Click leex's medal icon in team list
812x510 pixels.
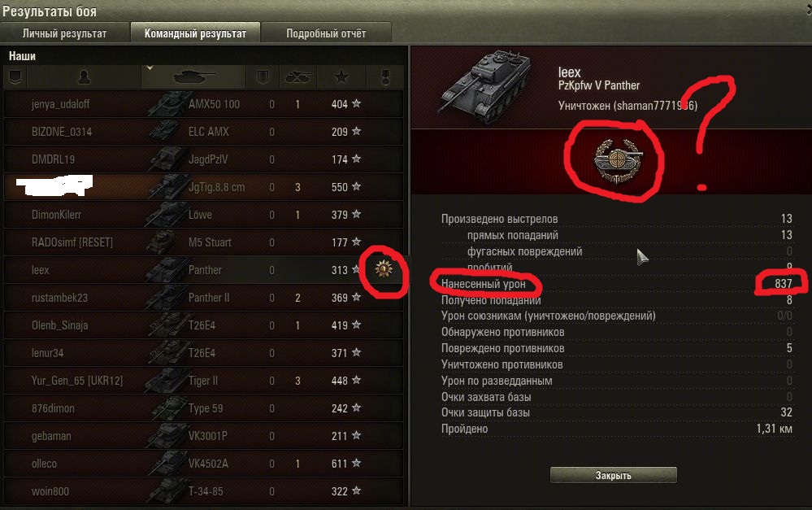click(x=384, y=269)
